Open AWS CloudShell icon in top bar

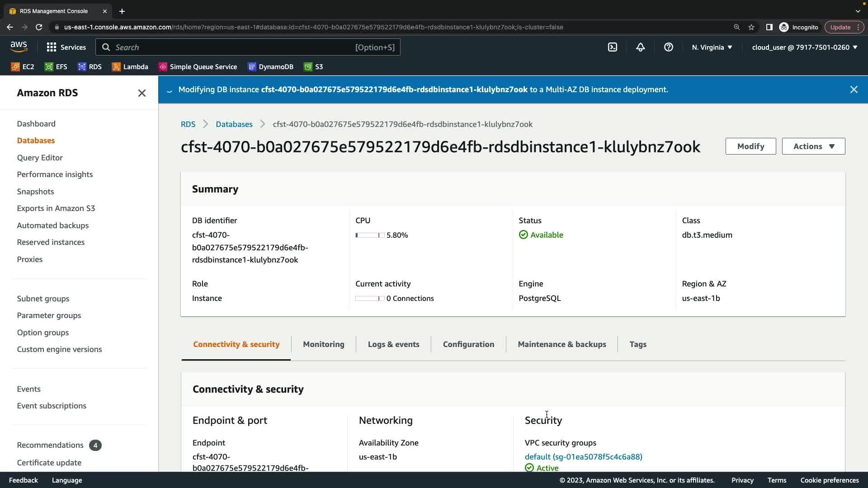click(x=613, y=47)
